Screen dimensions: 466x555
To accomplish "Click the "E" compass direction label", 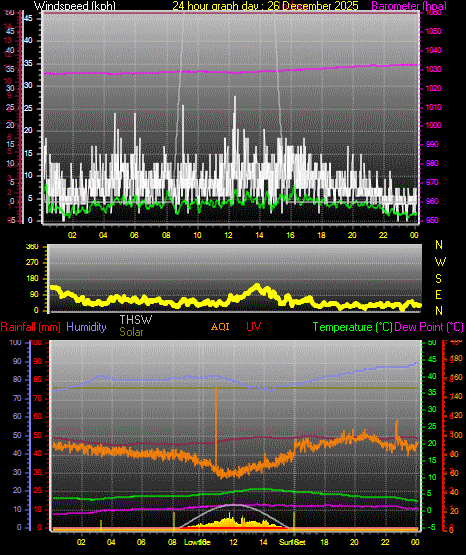I will click(438, 294).
